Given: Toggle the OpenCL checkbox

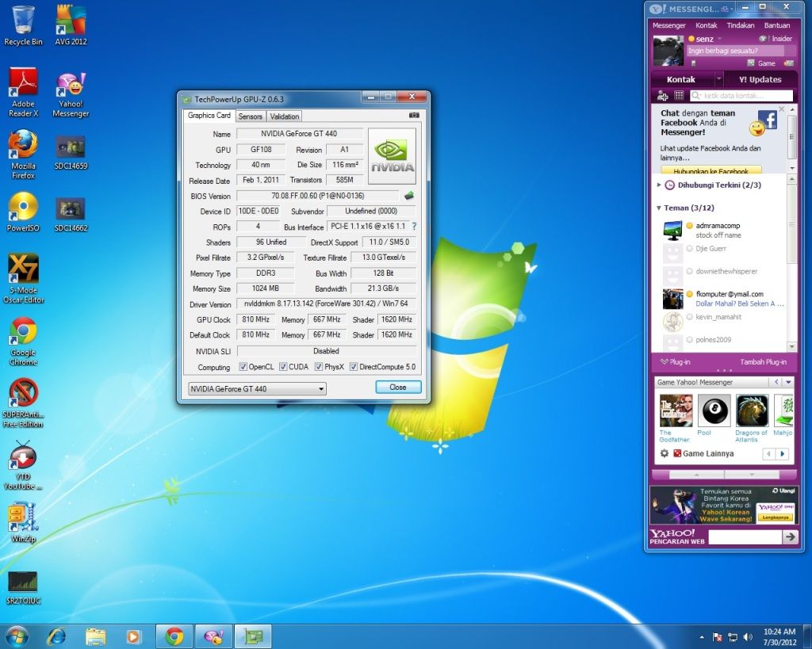Looking at the screenshot, I should click(x=243, y=366).
